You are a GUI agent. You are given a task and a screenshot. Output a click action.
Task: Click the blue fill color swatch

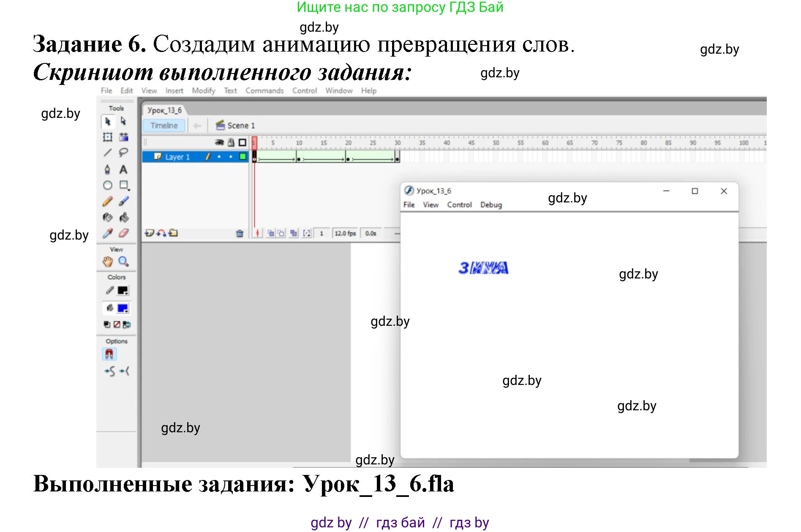(123, 308)
